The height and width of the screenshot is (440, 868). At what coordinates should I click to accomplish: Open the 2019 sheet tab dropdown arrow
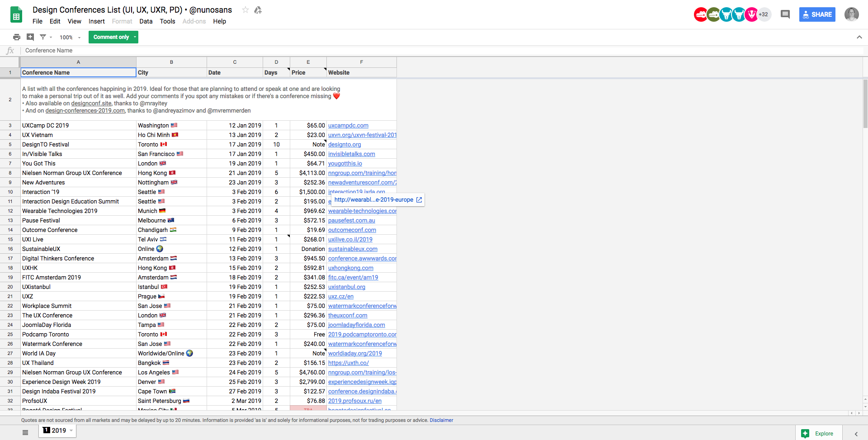[71, 431]
